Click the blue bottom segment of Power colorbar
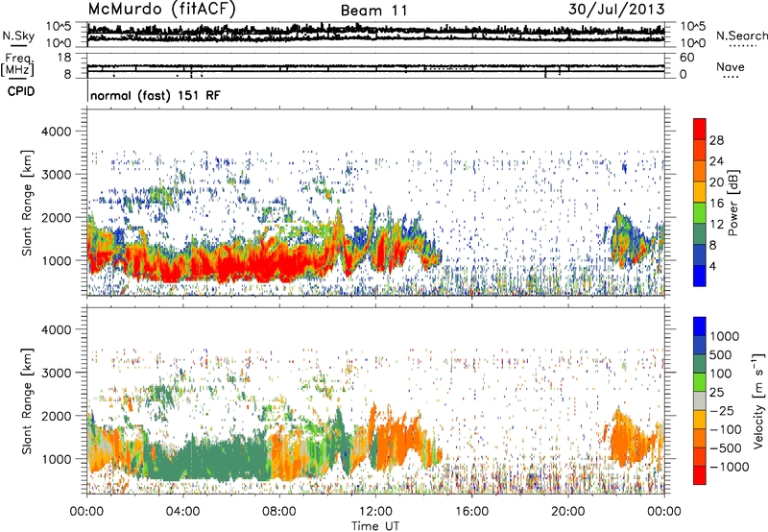This screenshot has height=532, width=768. coord(700,276)
